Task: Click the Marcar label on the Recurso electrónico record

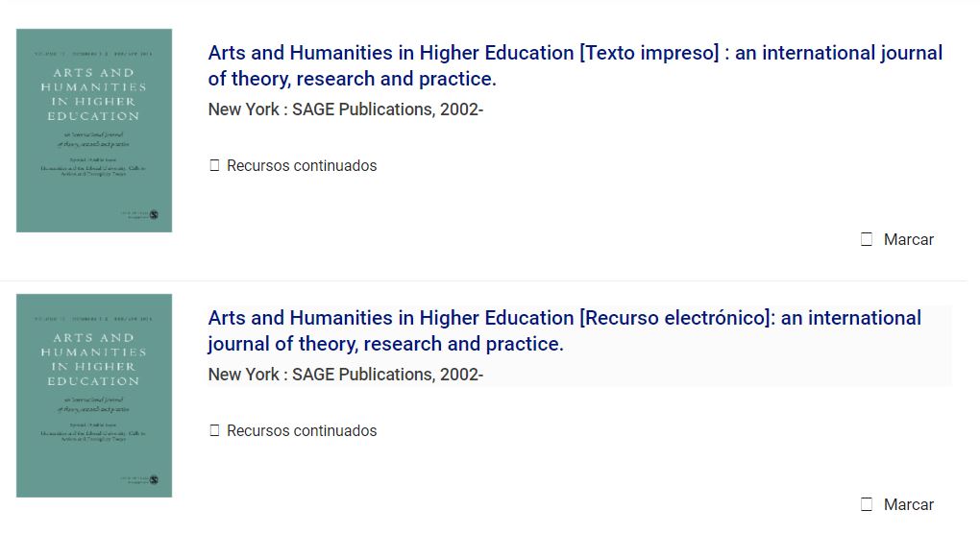Action: (908, 505)
